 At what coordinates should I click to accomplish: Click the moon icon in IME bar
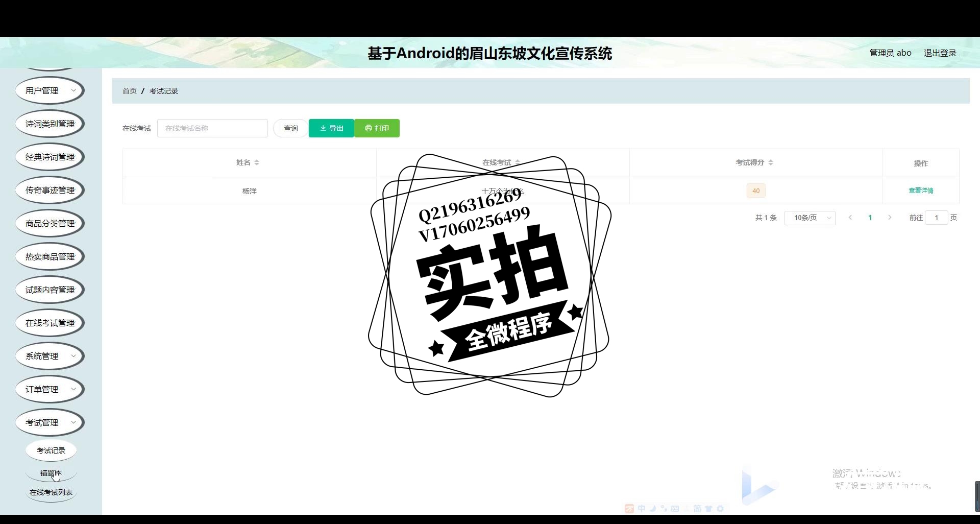653,509
